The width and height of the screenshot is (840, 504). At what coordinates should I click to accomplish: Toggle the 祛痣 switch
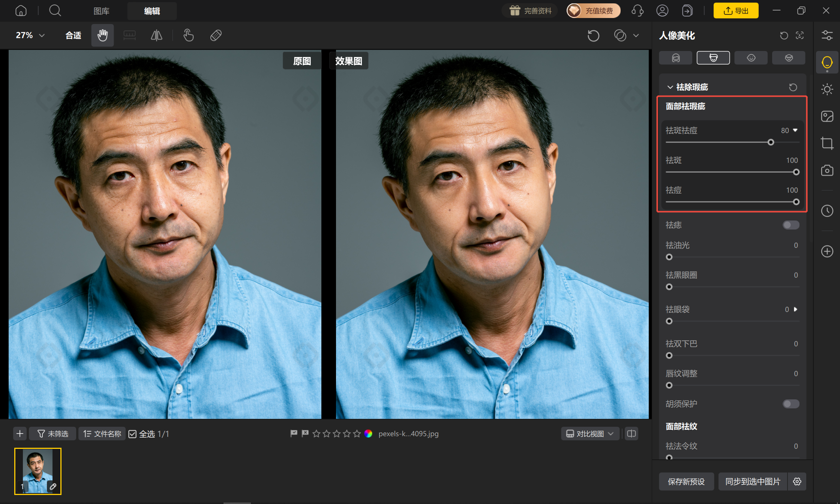791,225
